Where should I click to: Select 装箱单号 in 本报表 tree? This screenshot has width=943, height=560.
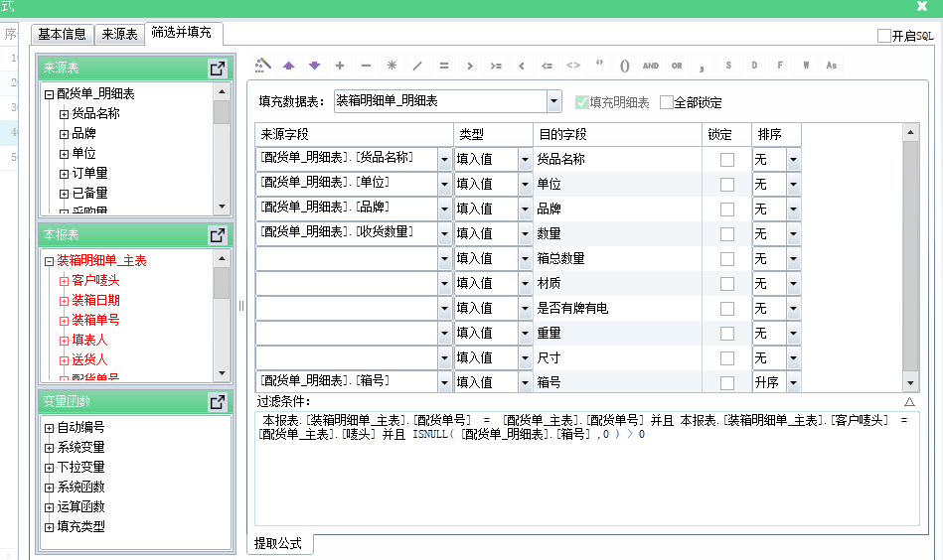click(x=95, y=321)
